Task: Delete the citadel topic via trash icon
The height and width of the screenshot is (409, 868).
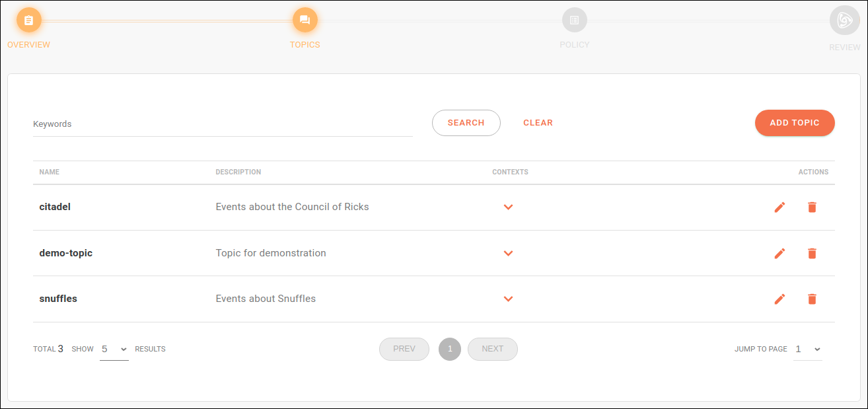Action: click(812, 207)
